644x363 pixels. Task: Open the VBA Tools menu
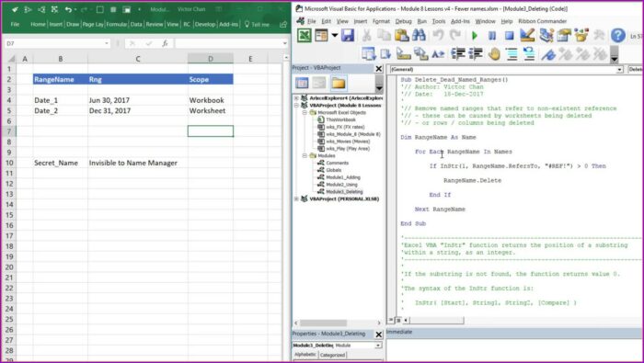pos(438,21)
